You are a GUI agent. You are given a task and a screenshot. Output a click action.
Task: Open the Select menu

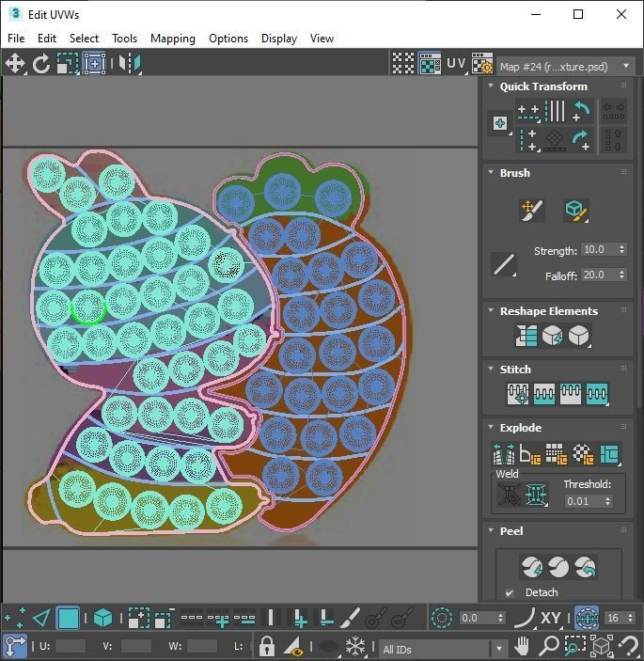(x=84, y=39)
